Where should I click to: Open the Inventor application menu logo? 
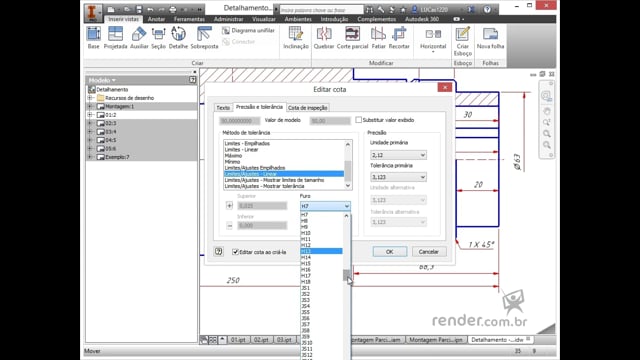coord(93,12)
